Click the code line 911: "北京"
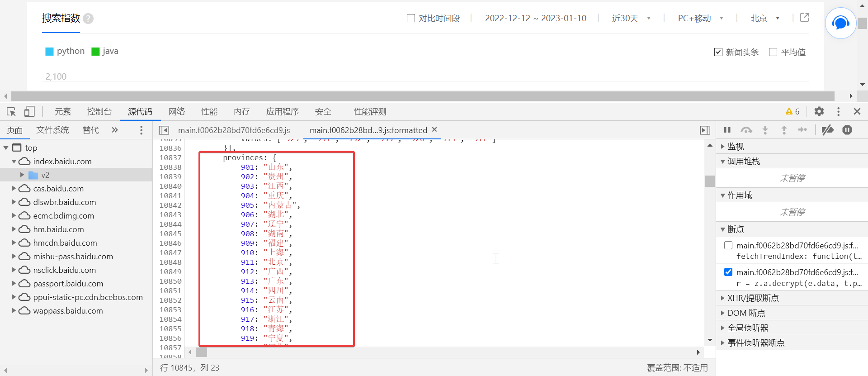This screenshot has width=868, height=376. coord(266,262)
